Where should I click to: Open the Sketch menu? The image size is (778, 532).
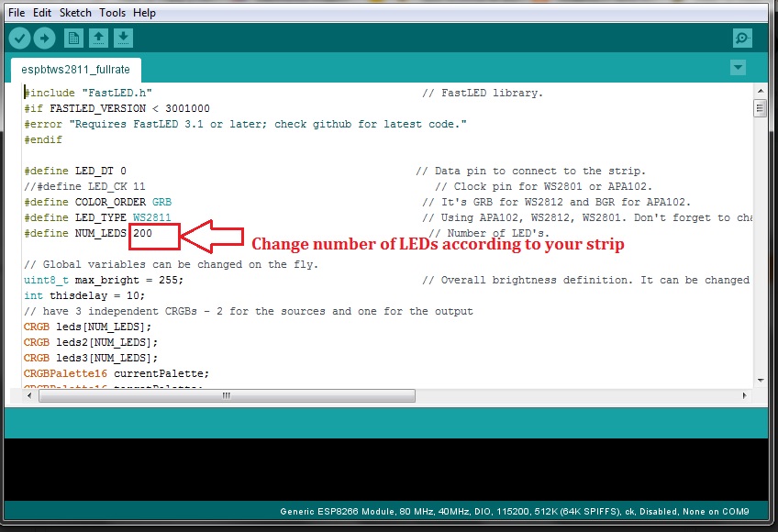[x=75, y=13]
